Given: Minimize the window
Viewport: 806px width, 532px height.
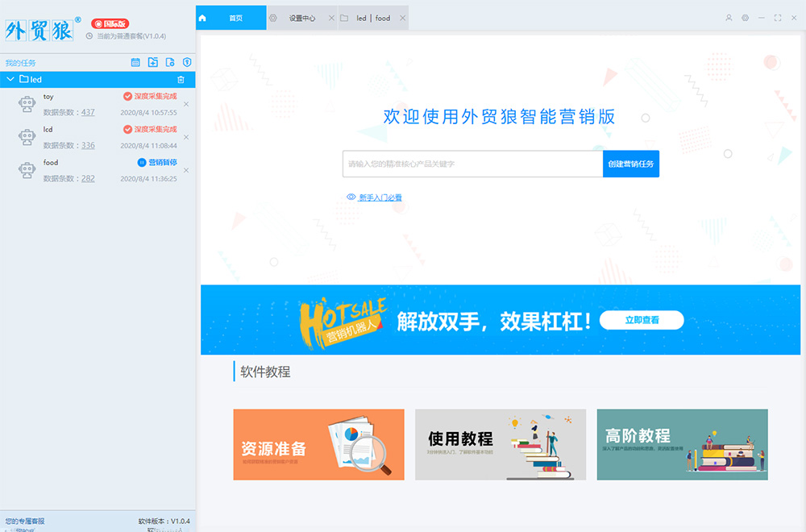Looking at the screenshot, I should (x=762, y=18).
